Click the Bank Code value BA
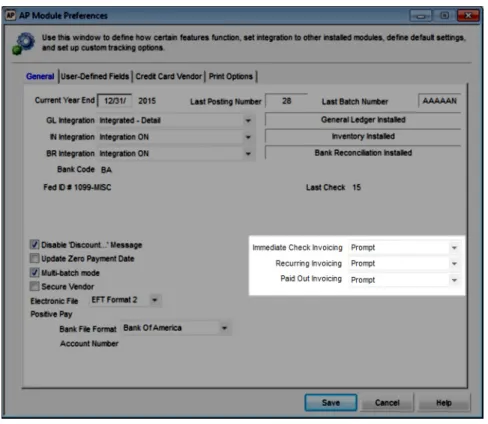 [x=106, y=170]
